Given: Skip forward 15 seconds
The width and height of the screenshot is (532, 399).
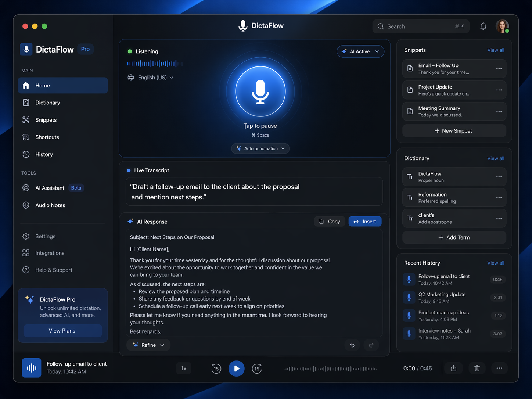Looking at the screenshot, I should 257,368.
